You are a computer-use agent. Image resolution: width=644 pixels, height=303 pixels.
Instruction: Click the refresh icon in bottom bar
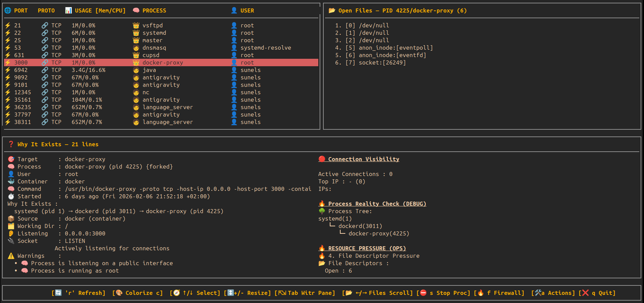click(x=58, y=293)
